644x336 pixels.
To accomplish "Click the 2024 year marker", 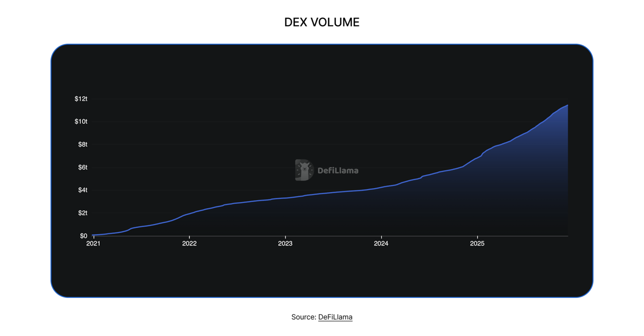I will (x=381, y=244).
